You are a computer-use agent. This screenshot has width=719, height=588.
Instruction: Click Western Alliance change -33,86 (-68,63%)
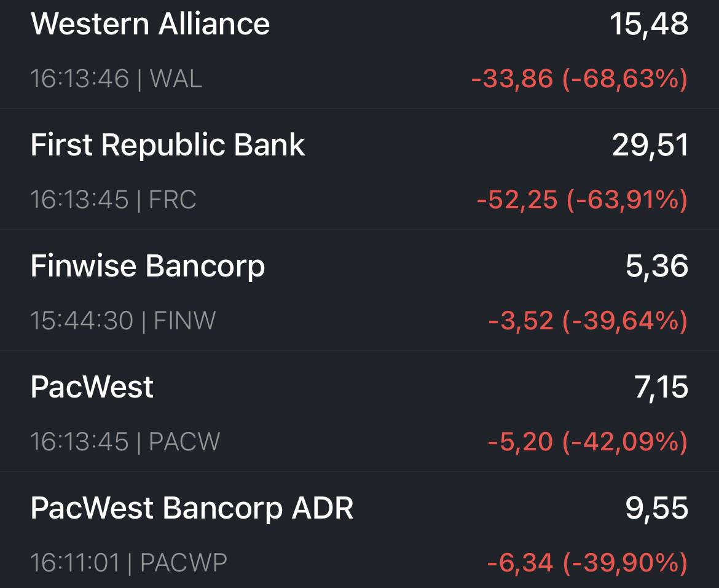pyautogui.click(x=580, y=79)
